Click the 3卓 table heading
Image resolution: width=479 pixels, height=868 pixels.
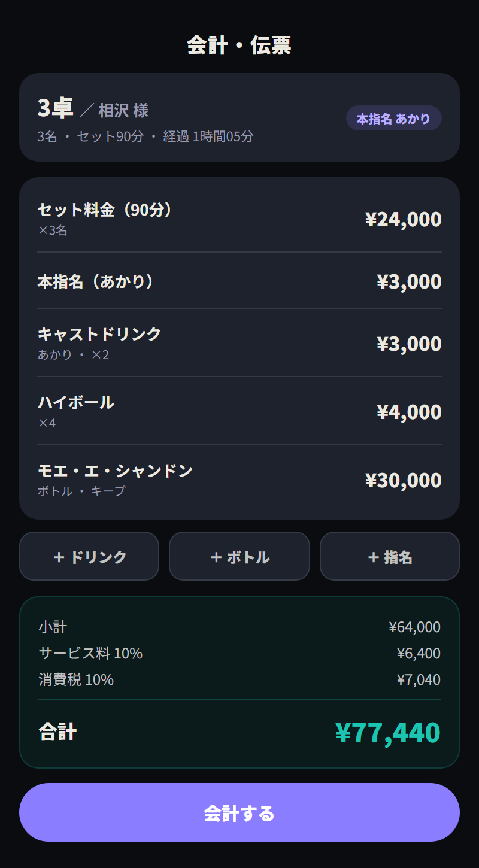point(55,108)
